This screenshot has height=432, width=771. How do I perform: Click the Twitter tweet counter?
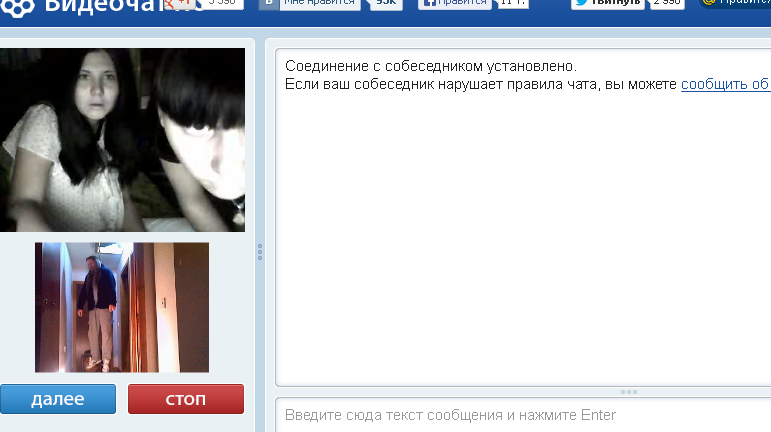point(667,3)
